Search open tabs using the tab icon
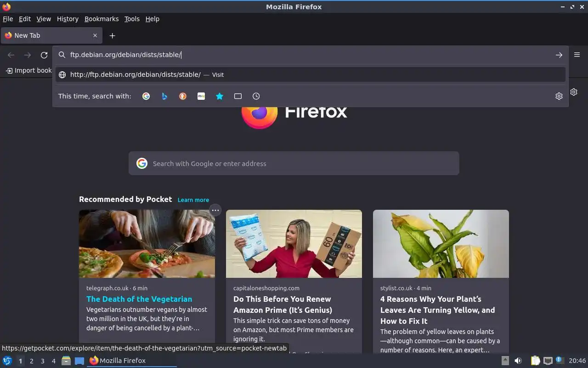This screenshot has height=368, width=588. pyautogui.click(x=238, y=96)
